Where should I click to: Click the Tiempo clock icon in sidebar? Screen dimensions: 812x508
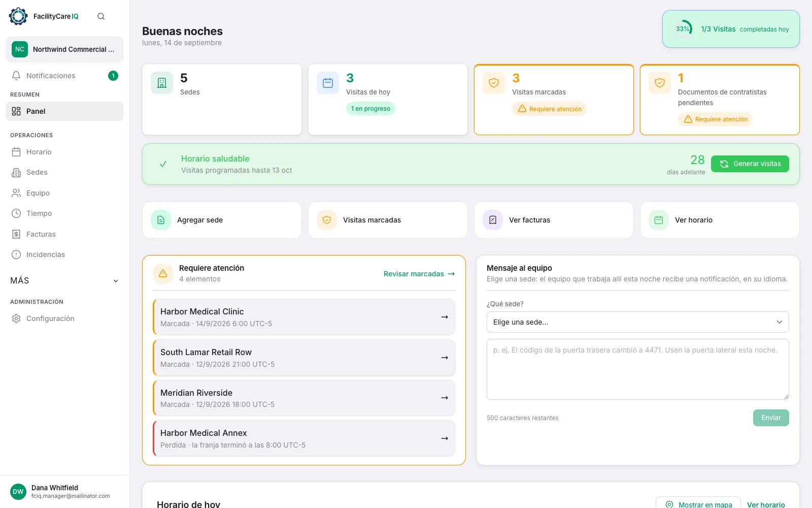(x=16, y=213)
